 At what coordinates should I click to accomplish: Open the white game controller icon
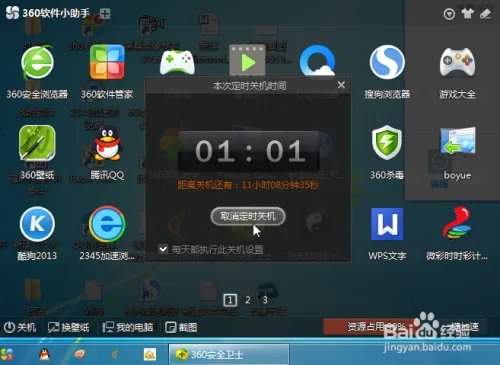click(x=177, y=62)
